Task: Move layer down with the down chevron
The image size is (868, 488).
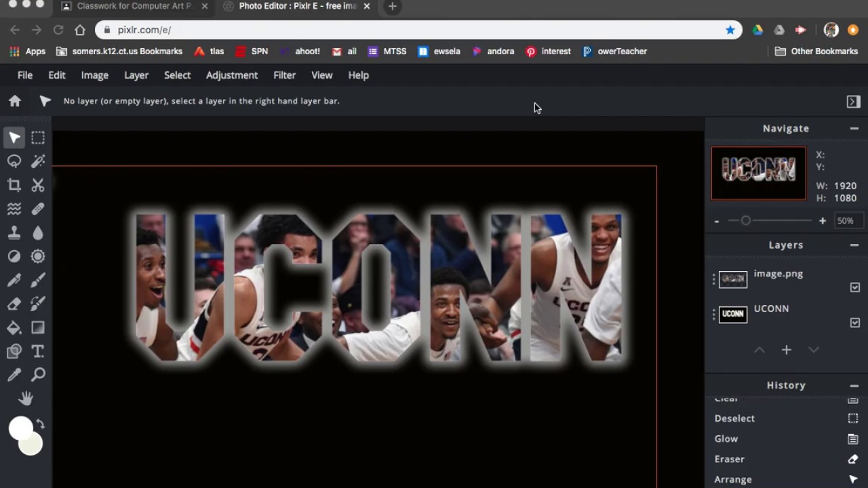Action: click(x=814, y=350)
